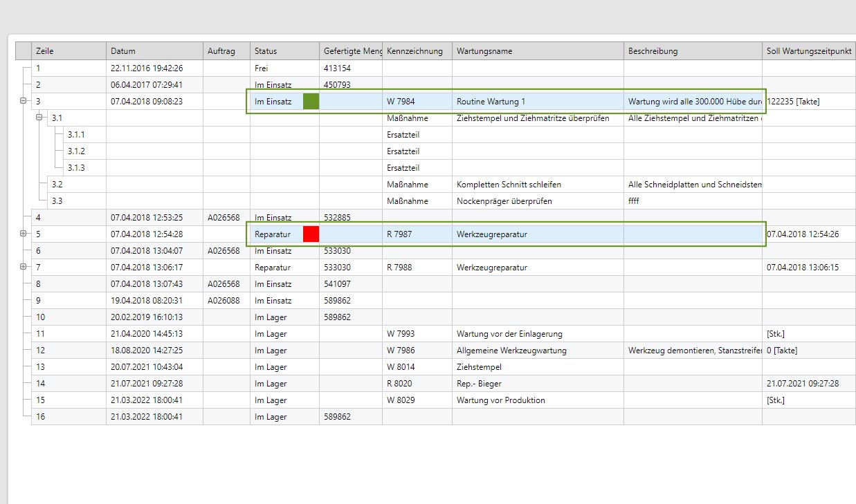Image resolution: width=856 pixels, height=504 pixels.
Task: Click the Status column header
Action: (x=266, y=51)
